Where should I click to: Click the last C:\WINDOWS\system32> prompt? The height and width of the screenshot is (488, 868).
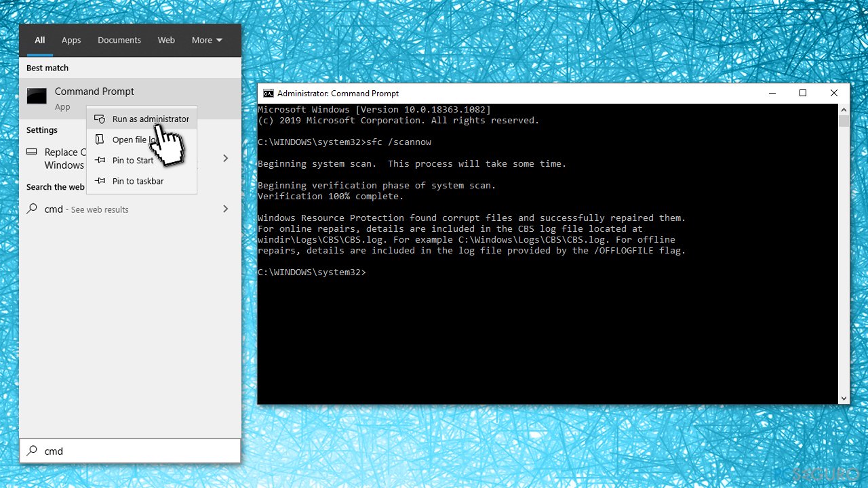[x=312, y=272]
